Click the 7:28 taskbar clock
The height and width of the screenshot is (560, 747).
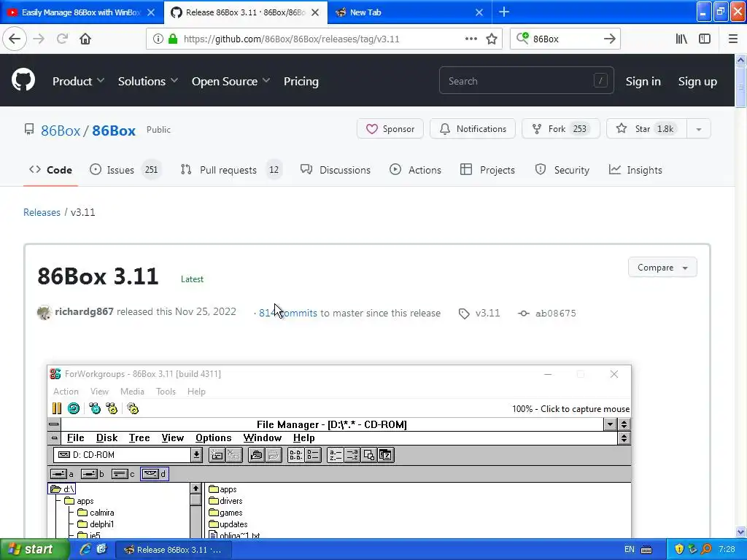click(727, 550)
